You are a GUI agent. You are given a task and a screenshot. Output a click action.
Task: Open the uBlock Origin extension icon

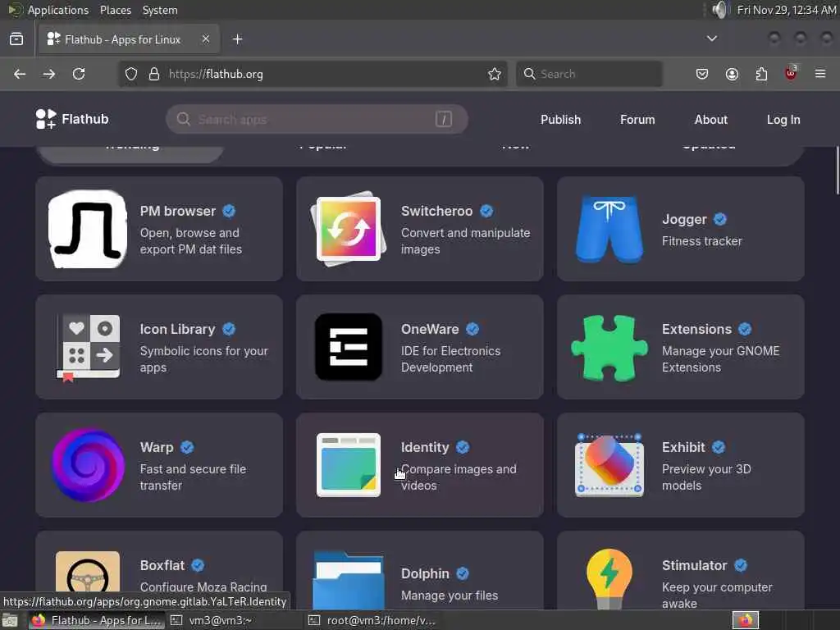coord(791,73)
